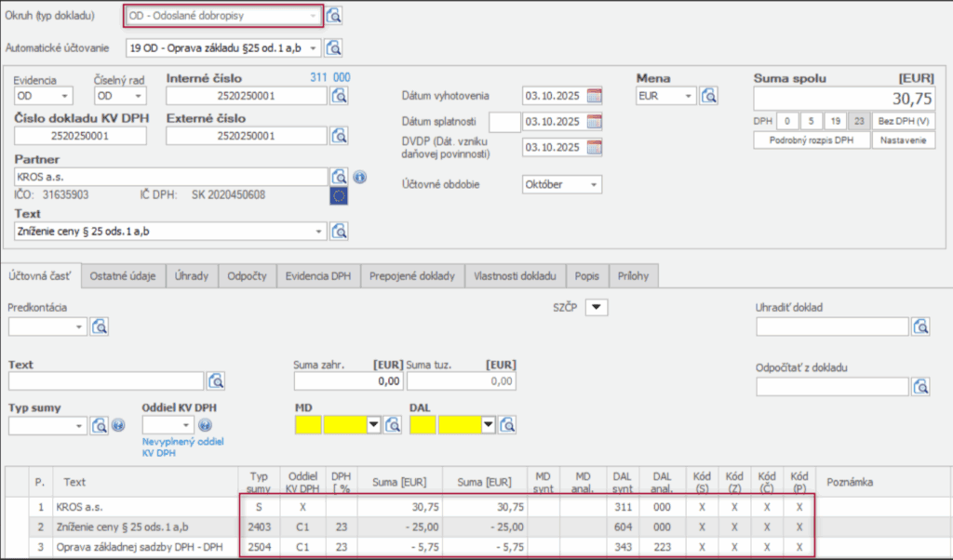Screen dimensions: 953x560
Task: Open the Prepojené doklady tab
Action: coord(412,276)
